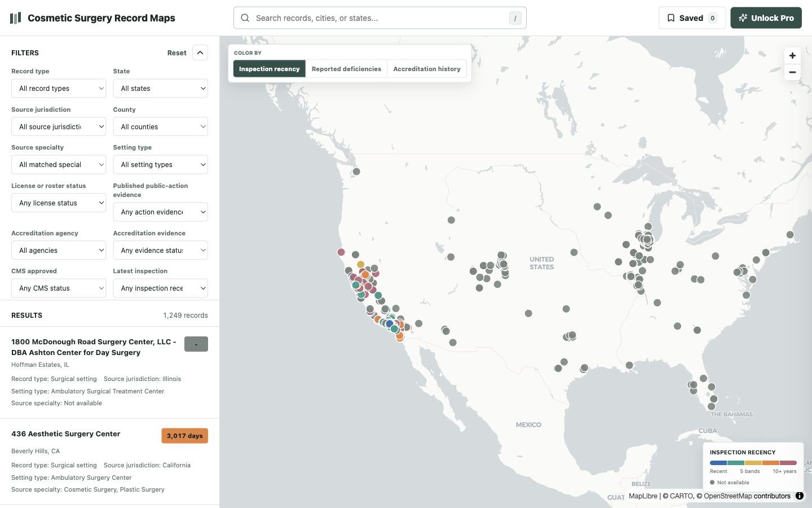Click the bookmark icon on Saved

pos(671,18)
